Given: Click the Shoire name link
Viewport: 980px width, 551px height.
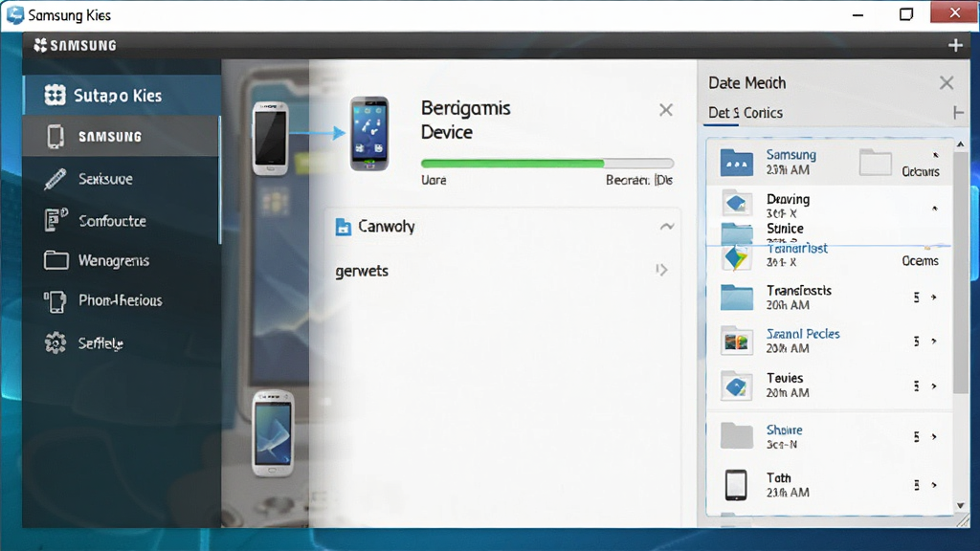Looking at the screenshot, I should tap(785, 430).
